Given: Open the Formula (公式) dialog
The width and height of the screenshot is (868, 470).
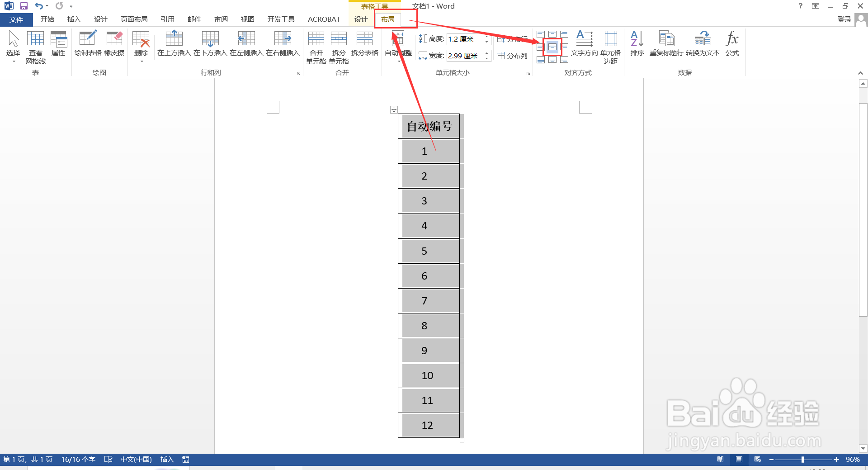Looking at the screenshot, I should pyautogui.click(x=732, y=44).
